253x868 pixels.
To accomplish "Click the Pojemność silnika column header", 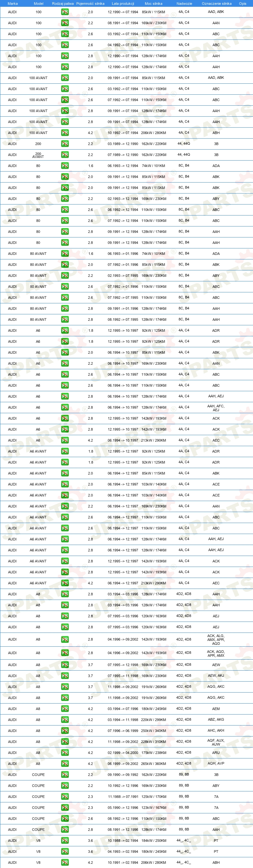I will tap(90, 4).
